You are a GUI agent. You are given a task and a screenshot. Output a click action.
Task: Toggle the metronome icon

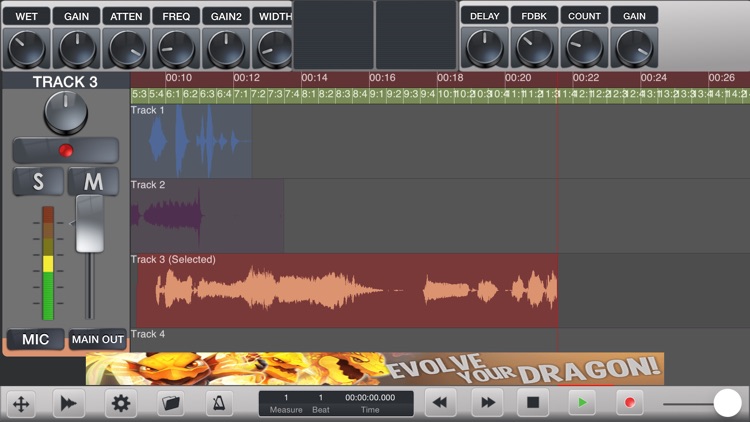pyautogui.click(x=219, y=403)
